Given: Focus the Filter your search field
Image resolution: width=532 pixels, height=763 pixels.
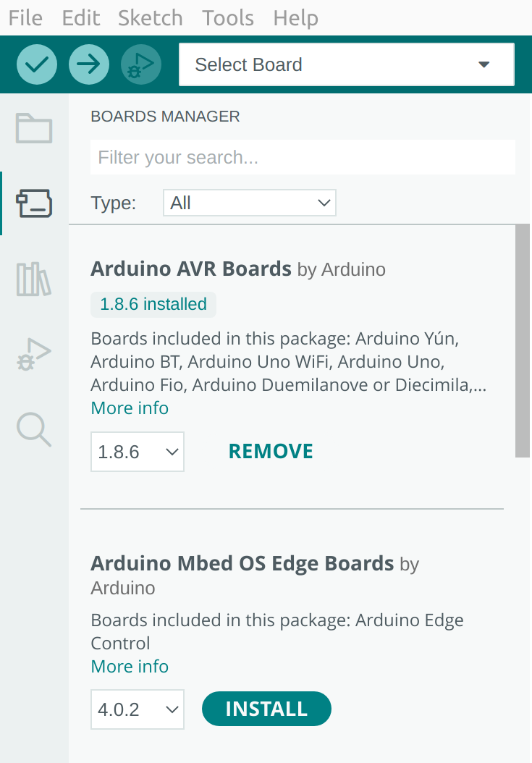Looking at the screenshot, I should pyautogui.click(x=303, y=157).
